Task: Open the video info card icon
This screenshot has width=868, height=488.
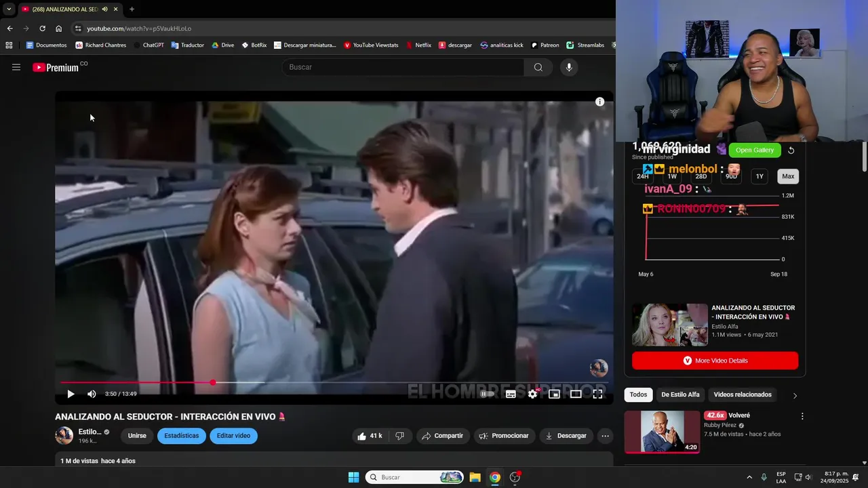Action: pyautogui.click(x=599, y=102)
